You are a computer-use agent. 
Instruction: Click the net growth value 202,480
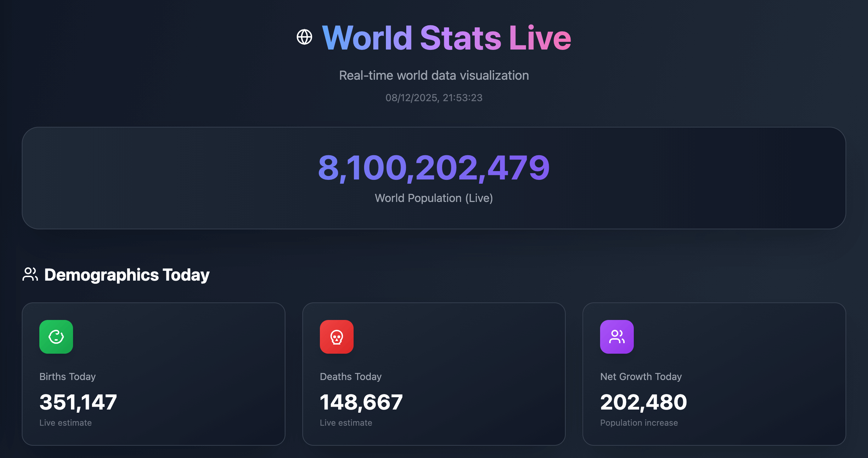coord(643,402)
